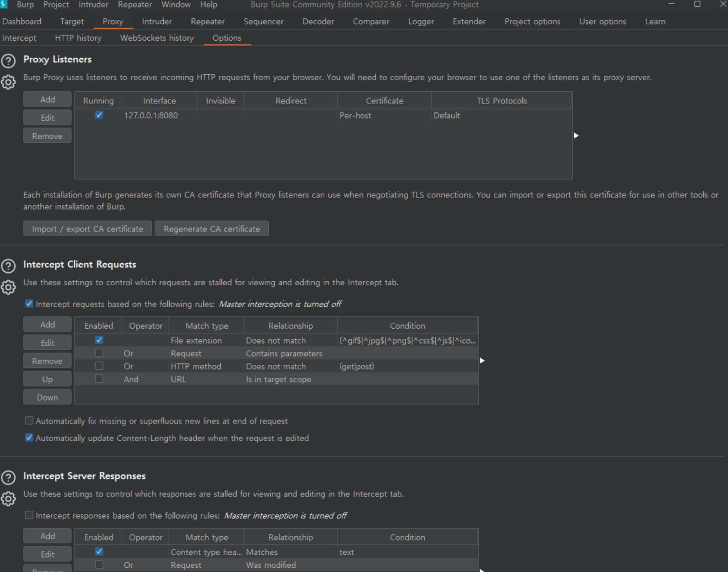Open the Project options tab

pos(532,22)
